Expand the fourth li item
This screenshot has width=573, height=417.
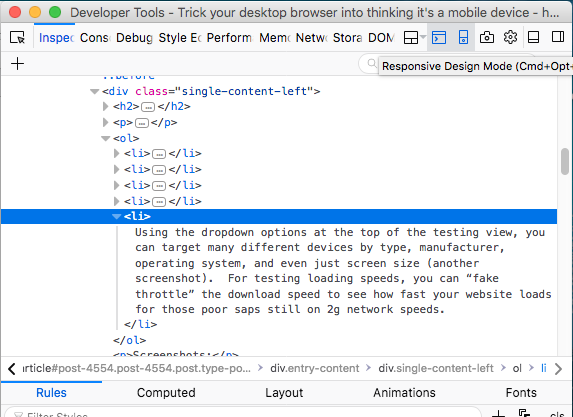point(117,201)
